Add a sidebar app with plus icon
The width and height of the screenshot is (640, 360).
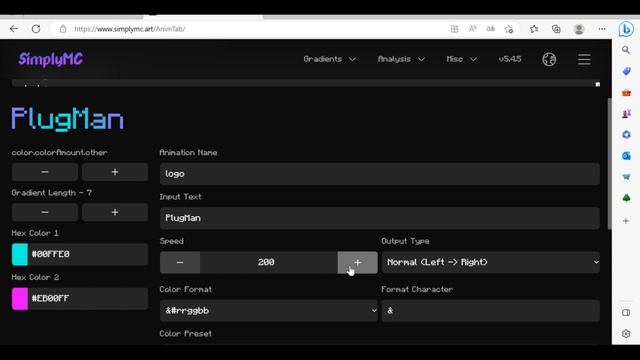pos(626,221)
